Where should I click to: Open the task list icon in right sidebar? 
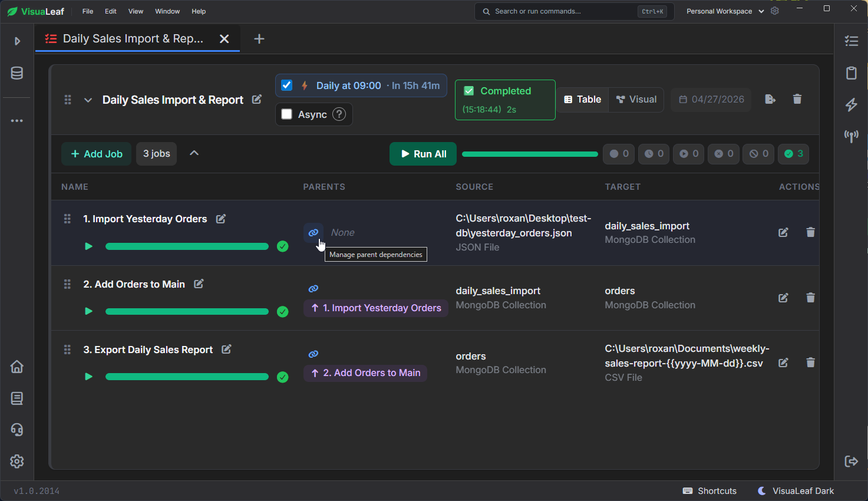tap(851, 41)
